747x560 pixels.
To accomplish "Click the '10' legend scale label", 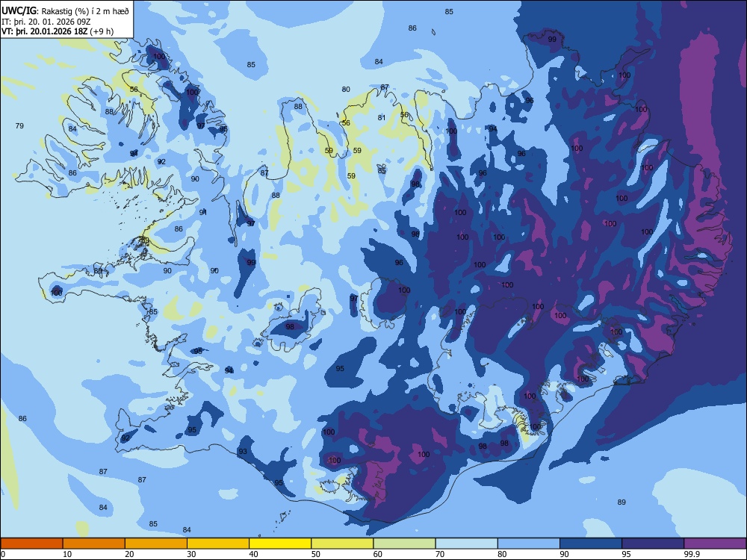I will 66,554.
